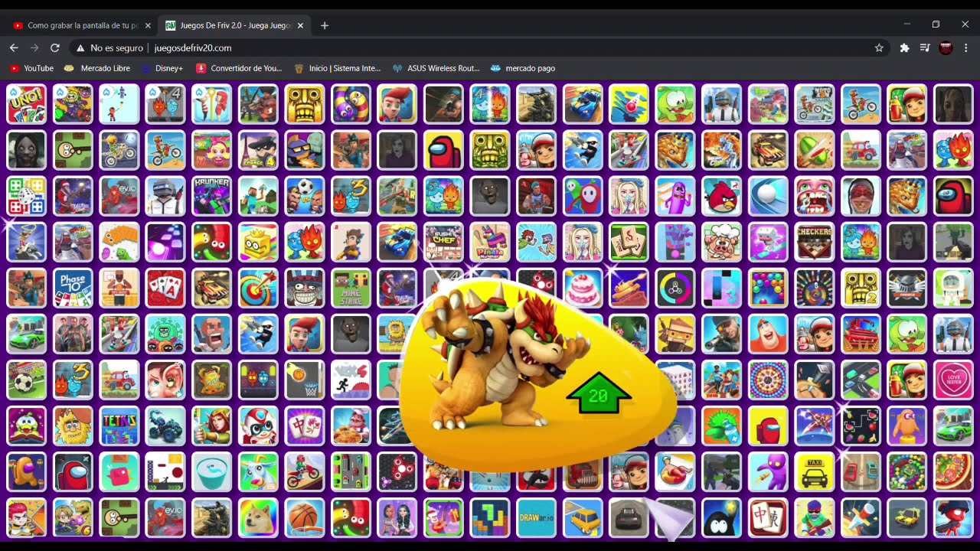980x551 pixels.
Task: Open the Sushi Chef game
Action: tap(443, 242)
